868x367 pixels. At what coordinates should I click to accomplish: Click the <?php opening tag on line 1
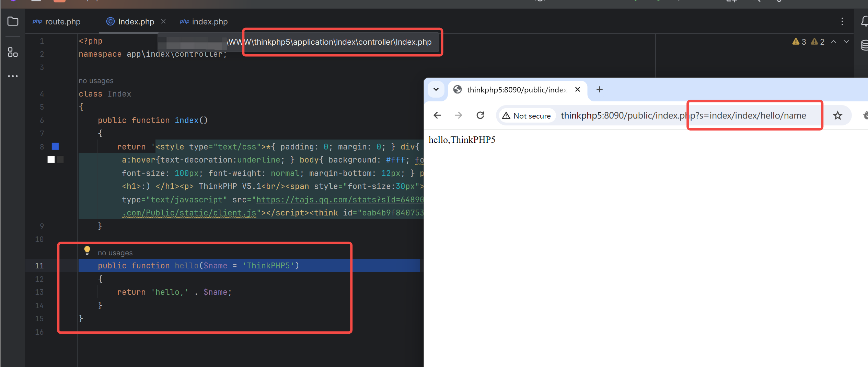point(91,41)
